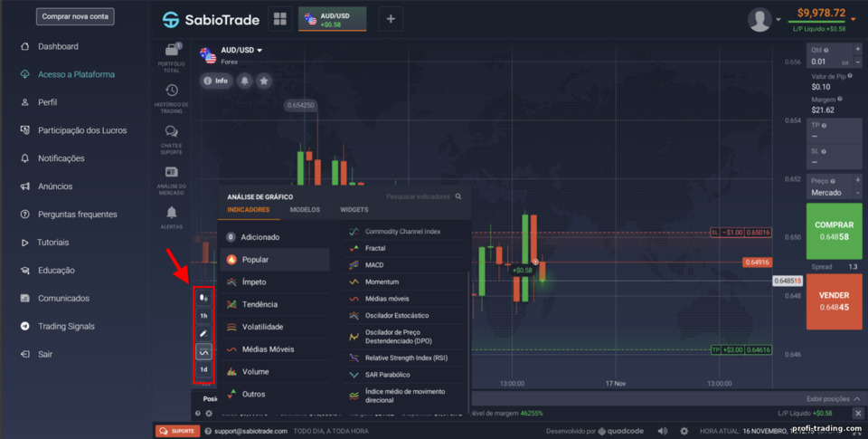This screenshot has height=439, width=868.
Task: Click the help question icon under the Posições label
Action: click(198, 414)
